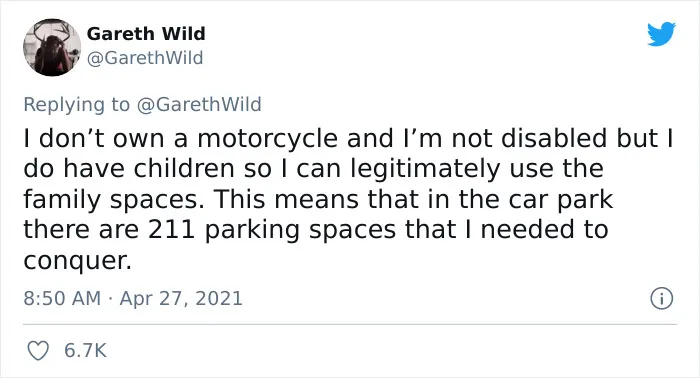Click the bold Gareth Wild display name

[x=146, y=33]
